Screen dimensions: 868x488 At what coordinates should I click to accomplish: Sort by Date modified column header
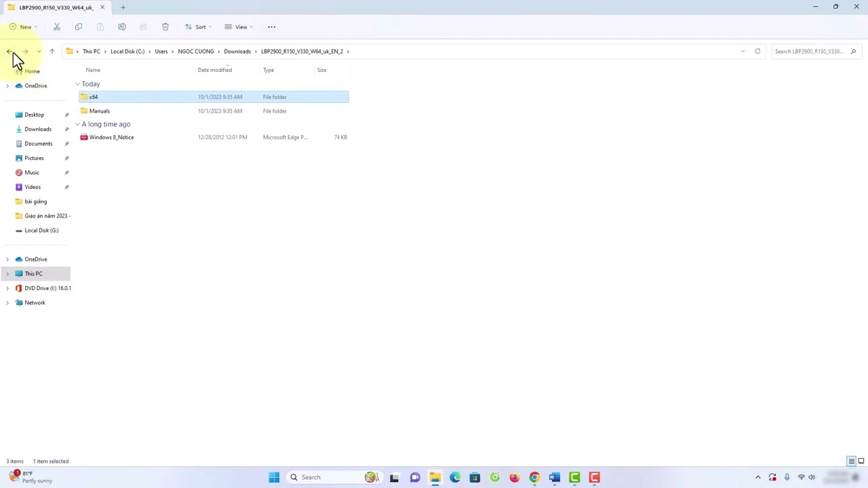click(x=215, y=70)
